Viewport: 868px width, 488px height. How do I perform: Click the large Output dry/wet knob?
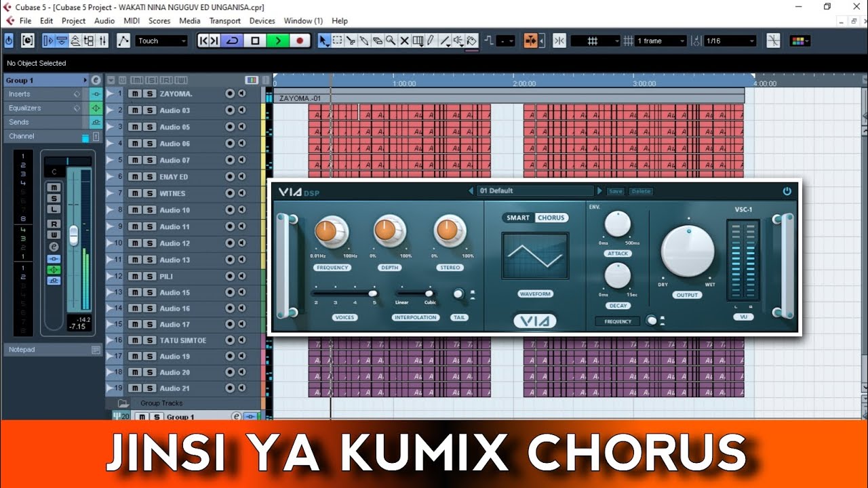(688, 251)
